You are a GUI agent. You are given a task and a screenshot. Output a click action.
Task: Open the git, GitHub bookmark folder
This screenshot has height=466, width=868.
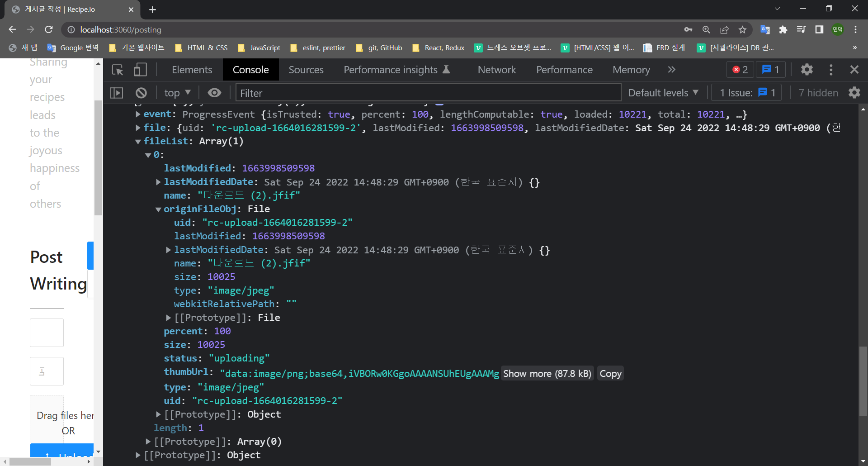pyautogui.click(x=379, y=48)
